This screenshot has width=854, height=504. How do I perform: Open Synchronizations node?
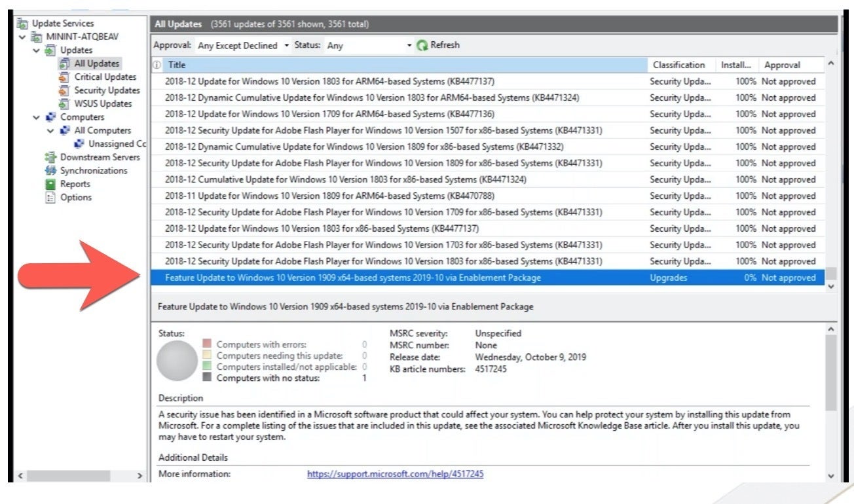tap(94, 171)
